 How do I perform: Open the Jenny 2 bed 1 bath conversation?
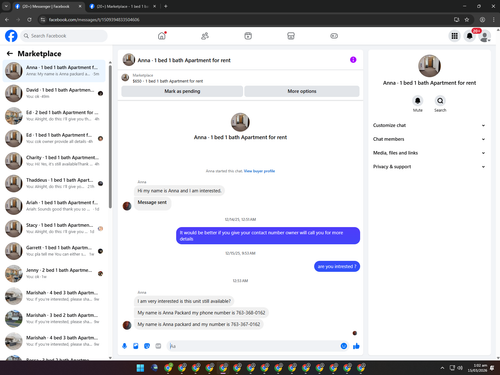[x=54, y=273]
